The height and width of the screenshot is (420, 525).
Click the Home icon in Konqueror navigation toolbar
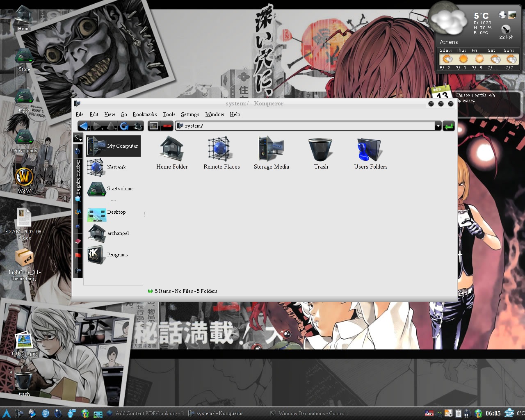click(137, 126)
